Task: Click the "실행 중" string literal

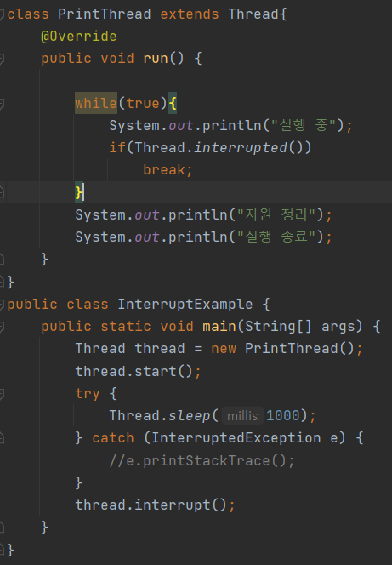Action: pos(304,126)
